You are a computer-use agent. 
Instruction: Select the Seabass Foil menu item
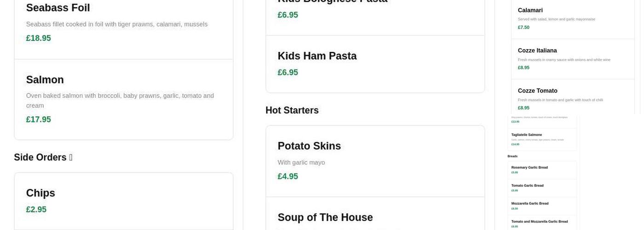[x=58, y=8]
